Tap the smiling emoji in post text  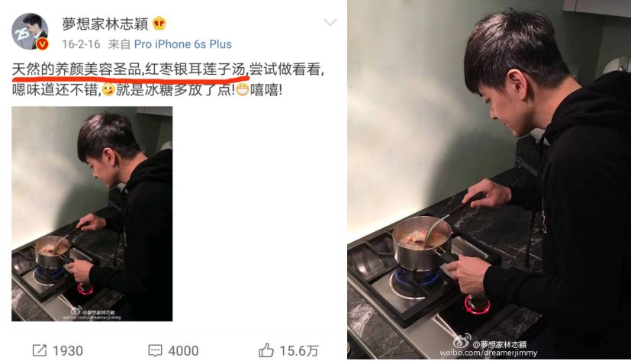tap(108, 89)
